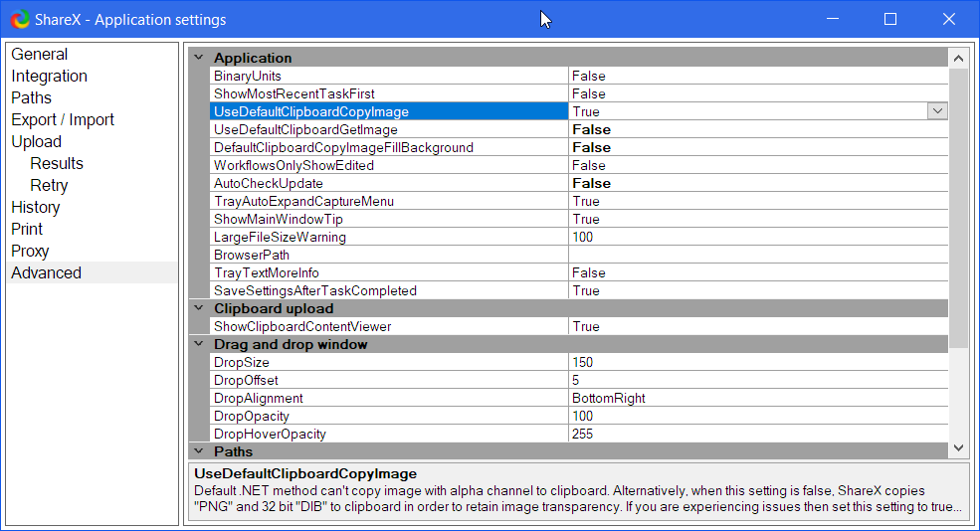Select the BrowserPath property
Image resolution: width=980 pixels, height=531 pixels.
[x=389, y=255]
